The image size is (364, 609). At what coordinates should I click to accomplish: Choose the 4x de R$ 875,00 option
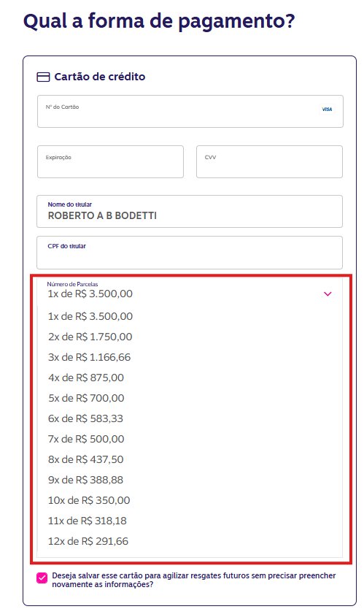pos(190,378)
